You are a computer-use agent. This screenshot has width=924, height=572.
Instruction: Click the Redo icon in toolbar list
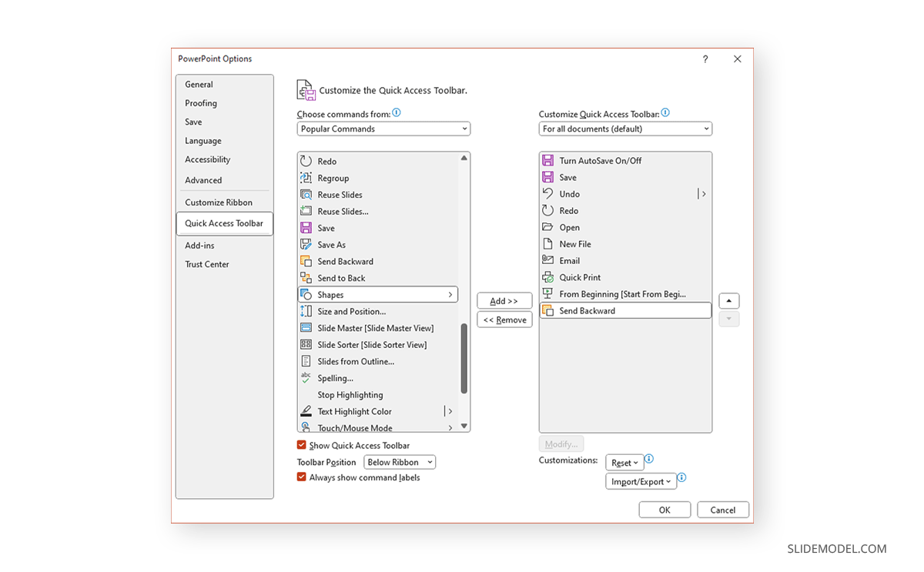547,210
